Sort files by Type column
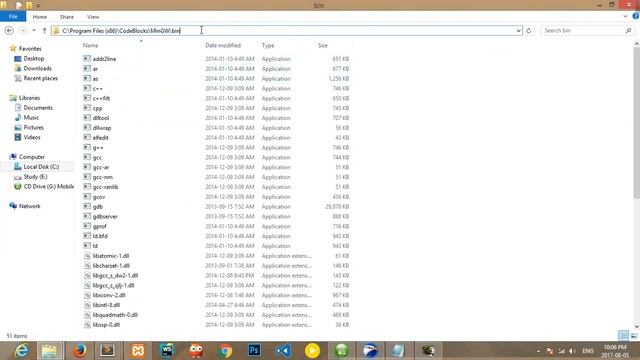The height and width of the screenshot is (360, 640). click(268, 45)
